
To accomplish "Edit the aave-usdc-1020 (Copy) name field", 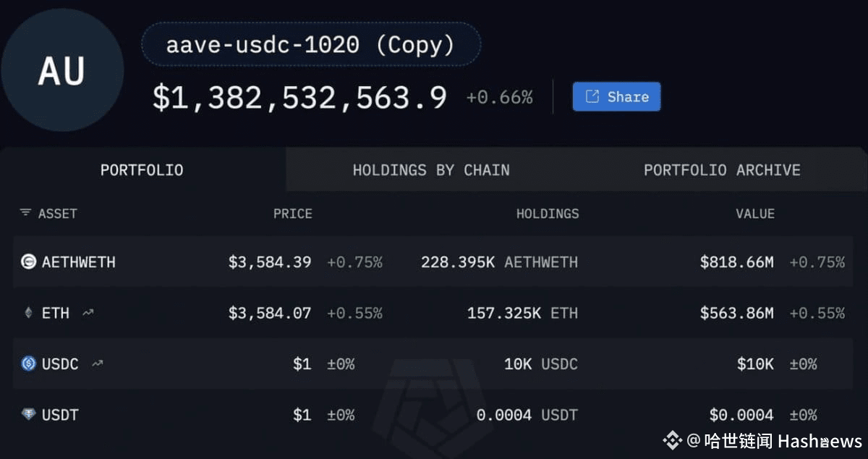I will pos(311,45).
